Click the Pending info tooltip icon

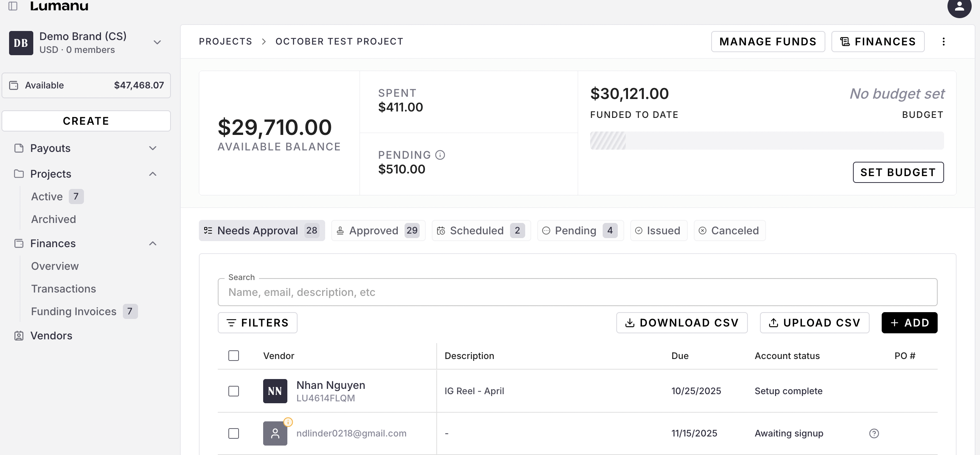440,155
